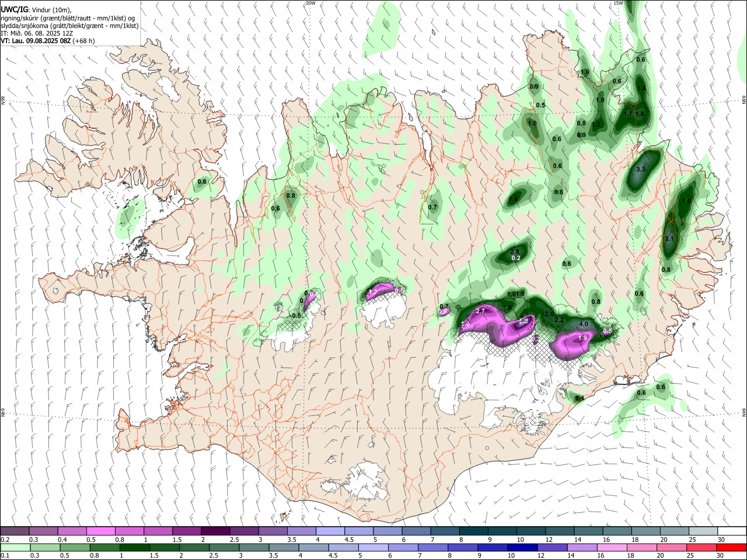747x560 pixels.
Task: Click the '2.2' precipitation value on the map
Action: tap(558, 320)
